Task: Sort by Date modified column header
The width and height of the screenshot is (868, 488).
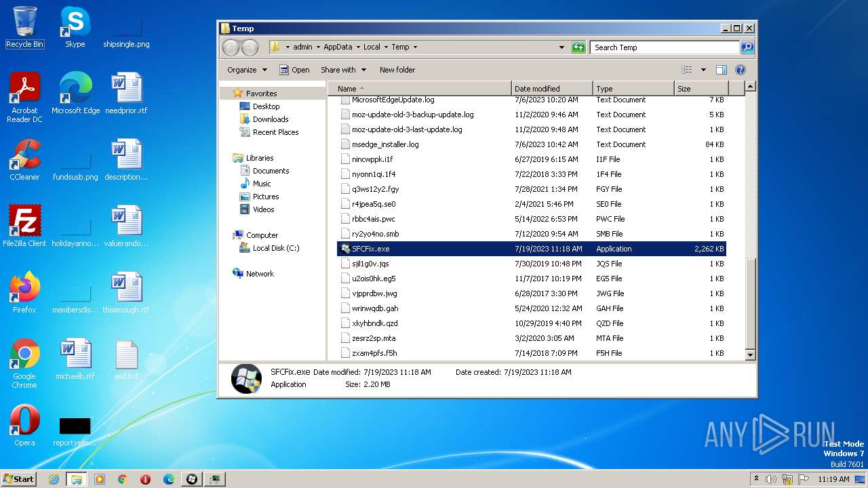Action: tap(552, 89)
